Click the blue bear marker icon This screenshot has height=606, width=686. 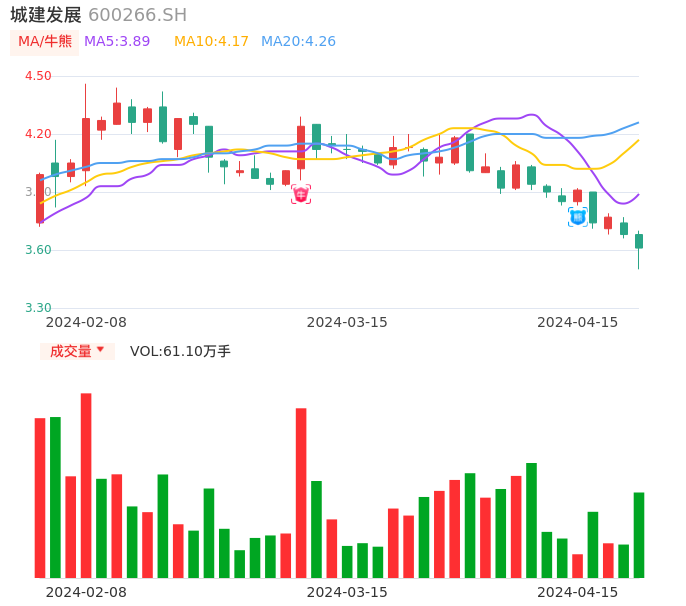pyautogui.click(x=578, y=216)
